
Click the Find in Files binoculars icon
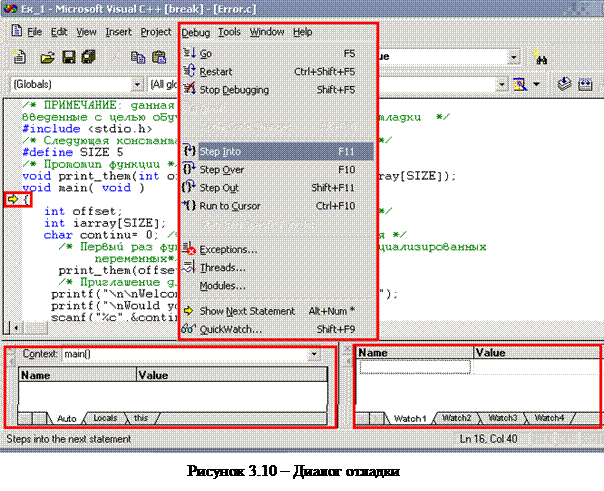tap(540, 58)
